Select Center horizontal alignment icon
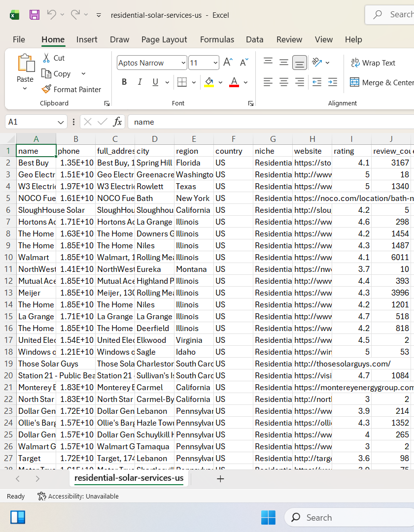 click(284, 82)
